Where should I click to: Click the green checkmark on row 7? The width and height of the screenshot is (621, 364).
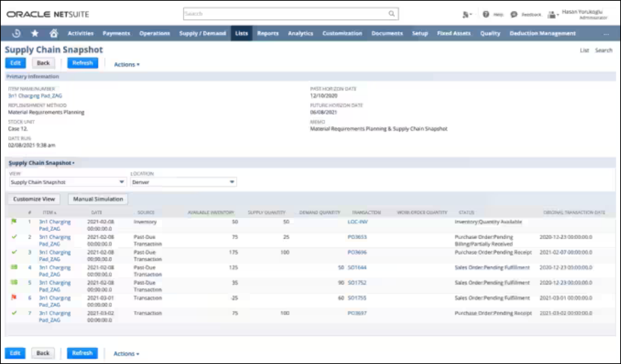[14, 313]
